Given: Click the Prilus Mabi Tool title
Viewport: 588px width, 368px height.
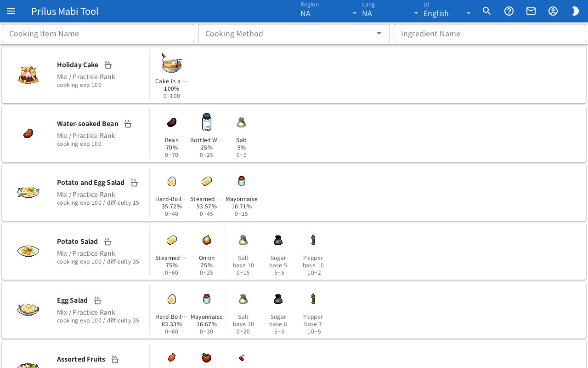Looking at the screenshot, I should [65, 11].
